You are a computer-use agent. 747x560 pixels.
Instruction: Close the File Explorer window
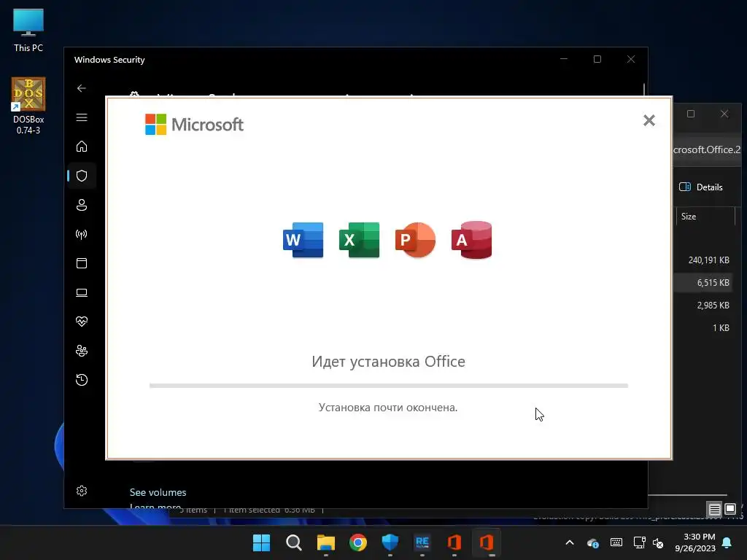click(x=724, y=114)
